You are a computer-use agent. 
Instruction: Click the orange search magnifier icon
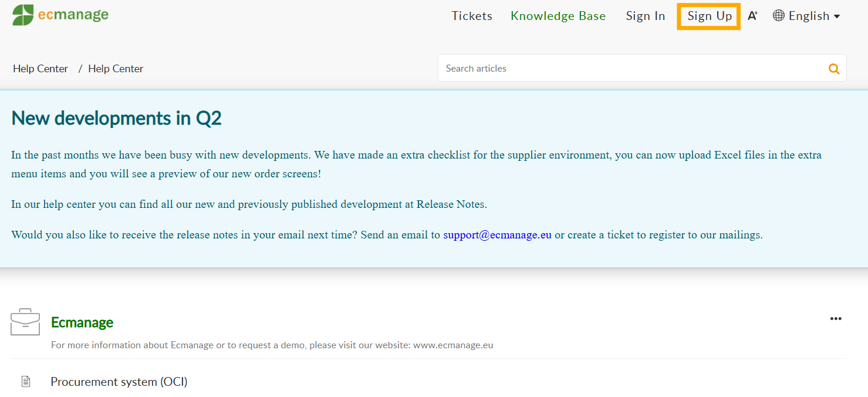point(834,69)
